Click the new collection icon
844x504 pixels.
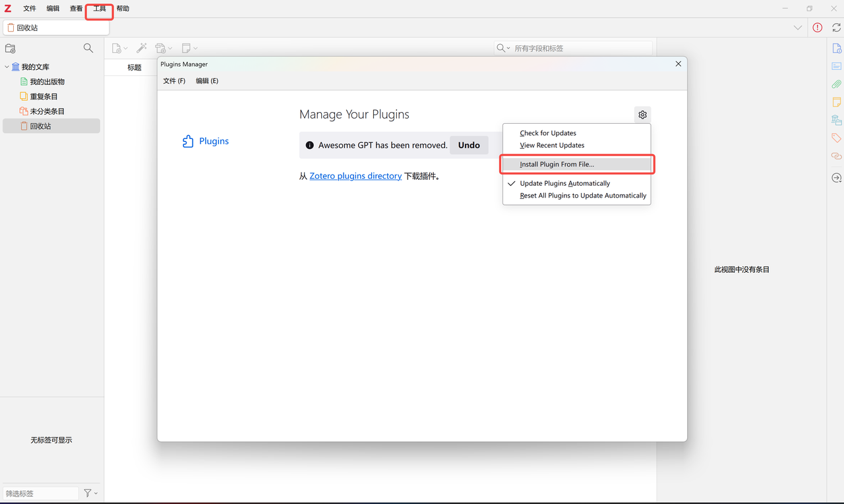click(x=10, y=48)
